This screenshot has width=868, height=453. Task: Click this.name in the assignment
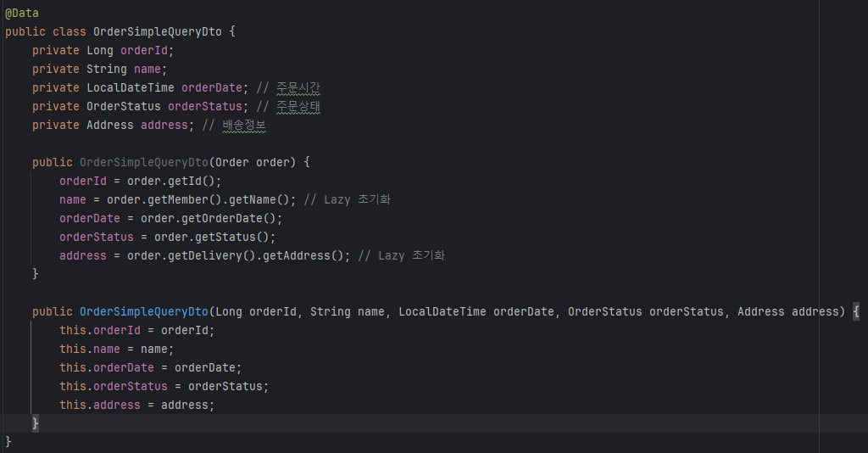coord(90,350)
